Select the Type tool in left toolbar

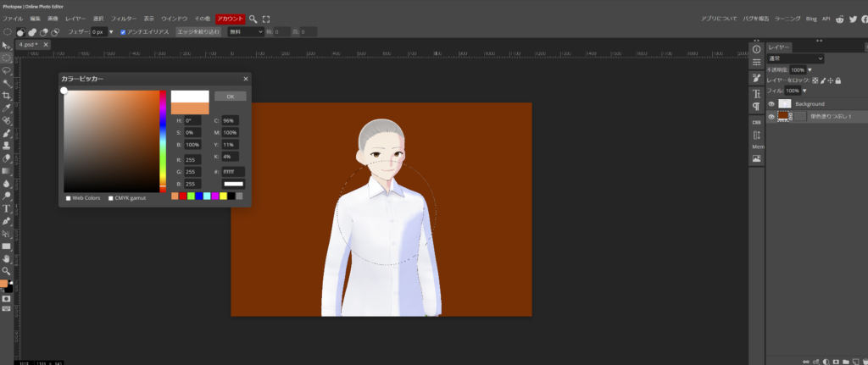[7, 207]
